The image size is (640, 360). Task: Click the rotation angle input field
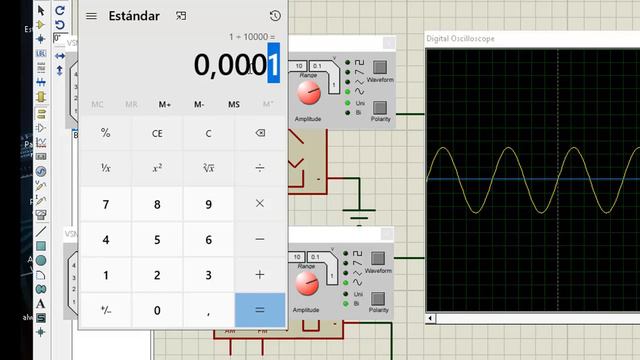[x=60, y=38]
